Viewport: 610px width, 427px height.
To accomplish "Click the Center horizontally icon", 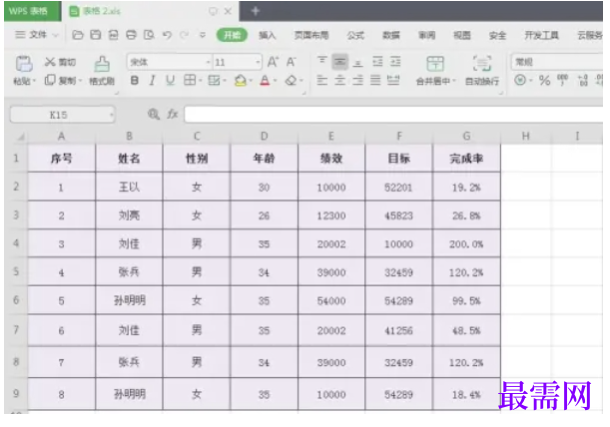I will 340,80.
